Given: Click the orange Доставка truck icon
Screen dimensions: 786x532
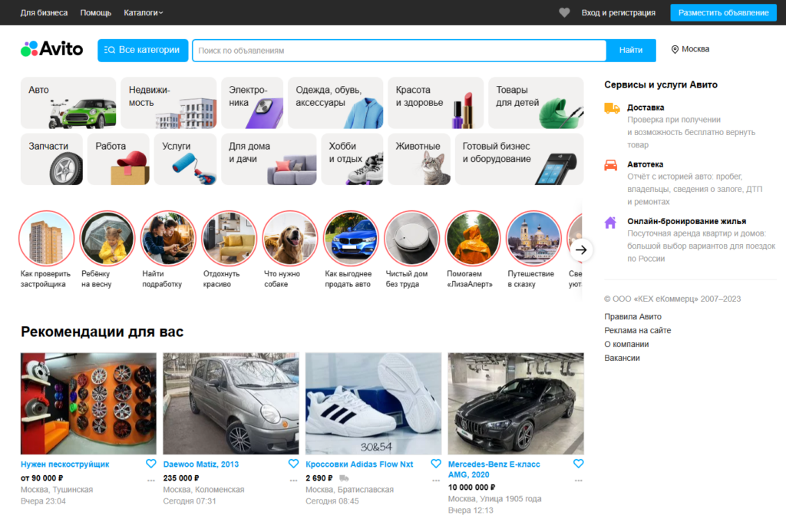Looking at the screenshot, I should click(612, 107).
